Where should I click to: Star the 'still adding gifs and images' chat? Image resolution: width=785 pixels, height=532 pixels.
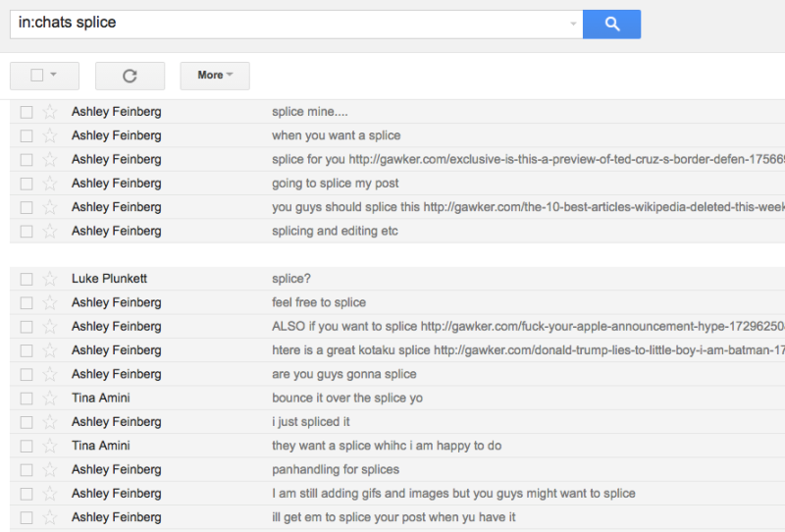[50, 494]
